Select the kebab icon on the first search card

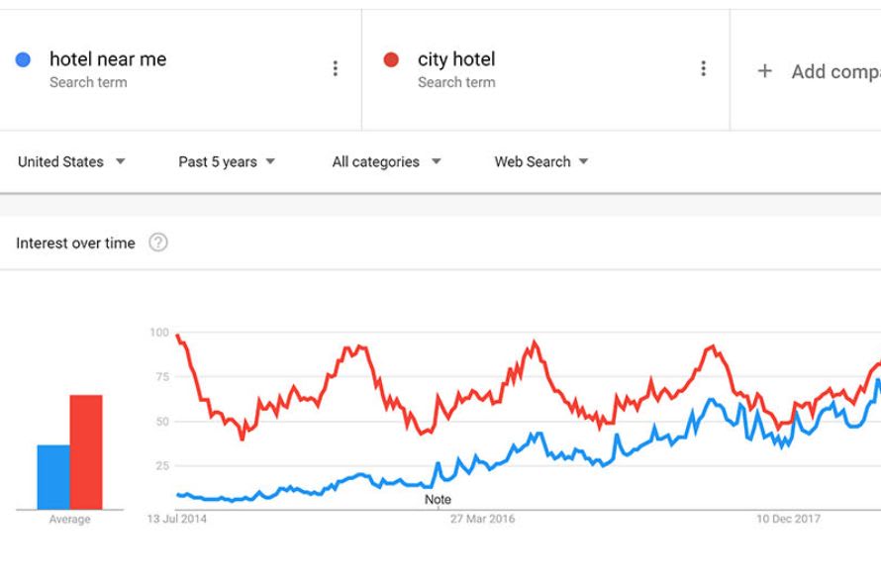(x=336, y=67)
